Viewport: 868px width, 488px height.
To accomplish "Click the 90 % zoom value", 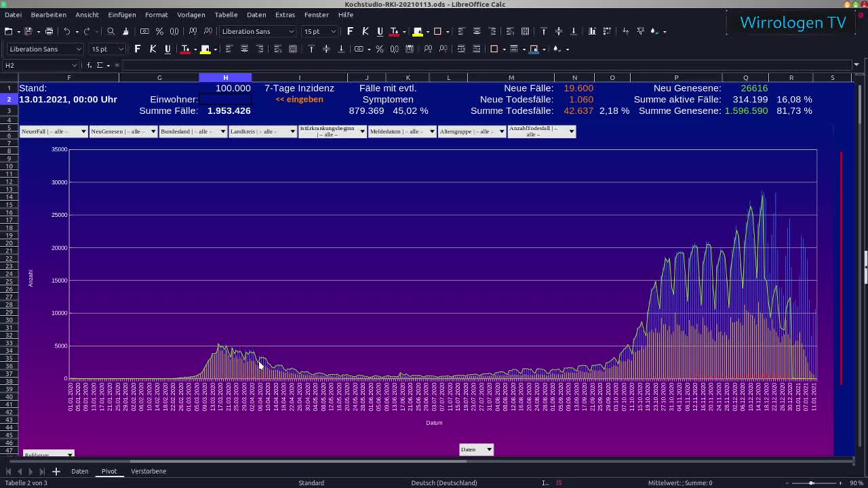I will pos(856,483).
